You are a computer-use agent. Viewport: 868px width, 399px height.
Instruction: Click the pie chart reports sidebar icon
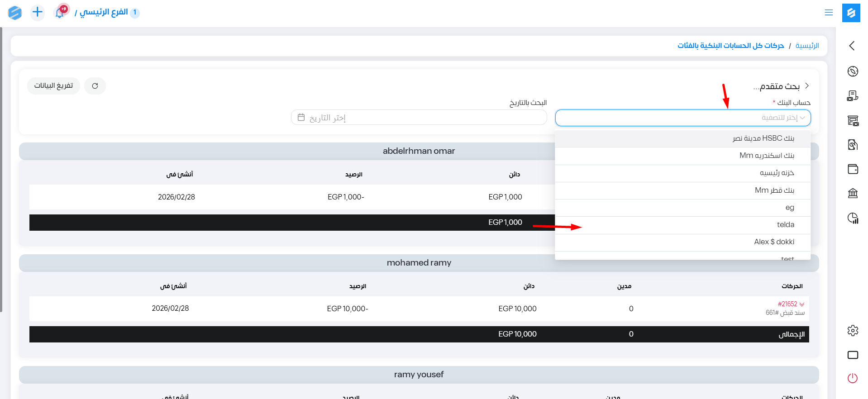[853, 218]
